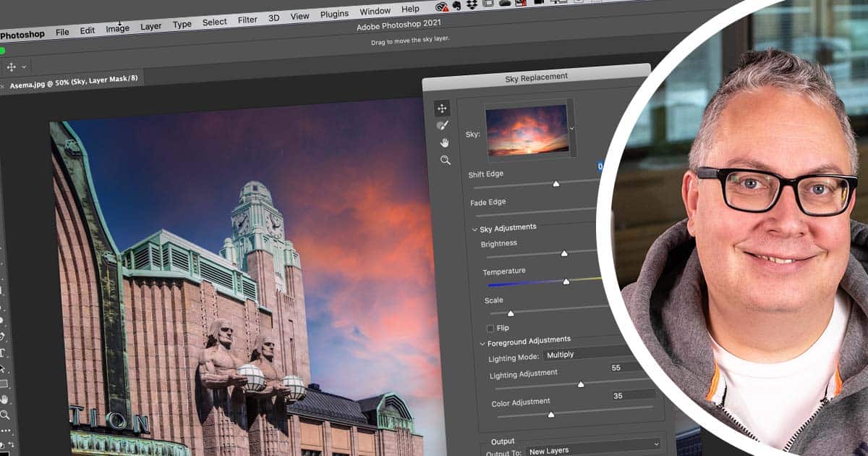
Task: Select the Pen tool in left toolbar
Action: 2,337
